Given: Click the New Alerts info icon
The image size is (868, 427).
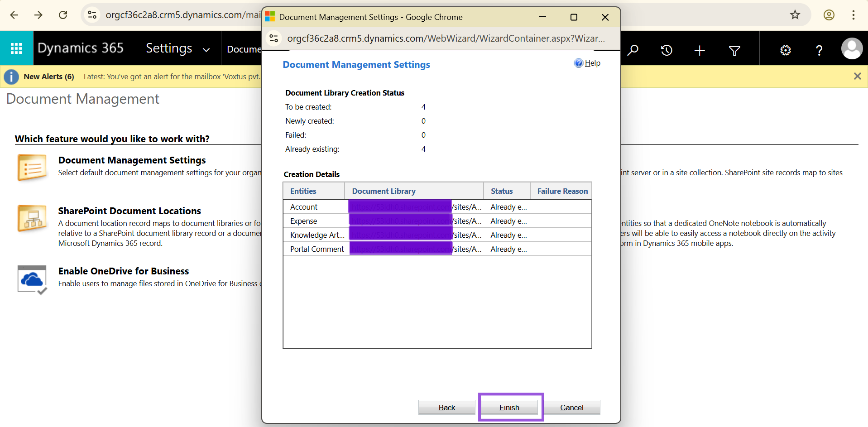Looking at the screenshot, I should [x=11, y=77].
